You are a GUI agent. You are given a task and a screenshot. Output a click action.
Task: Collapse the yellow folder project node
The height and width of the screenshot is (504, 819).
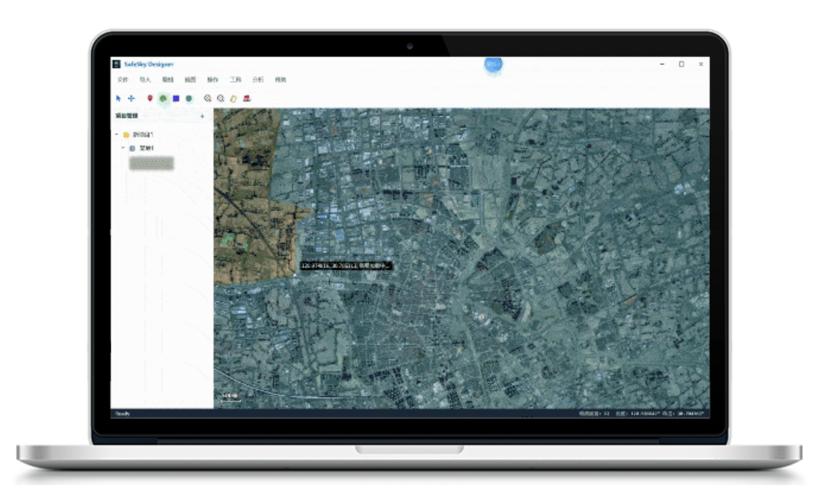[x=117, y=134]
